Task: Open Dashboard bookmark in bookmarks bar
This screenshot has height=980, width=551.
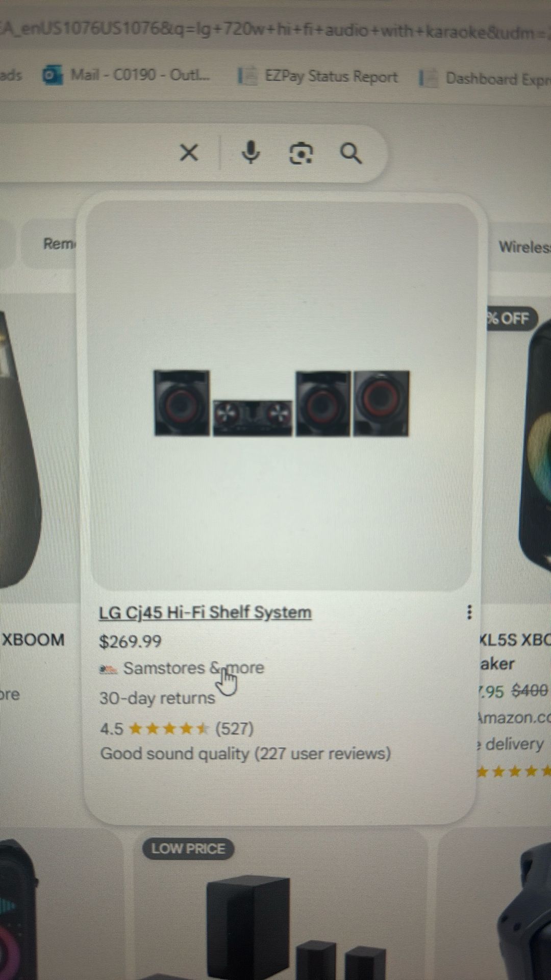Action: tap(488, 79)
